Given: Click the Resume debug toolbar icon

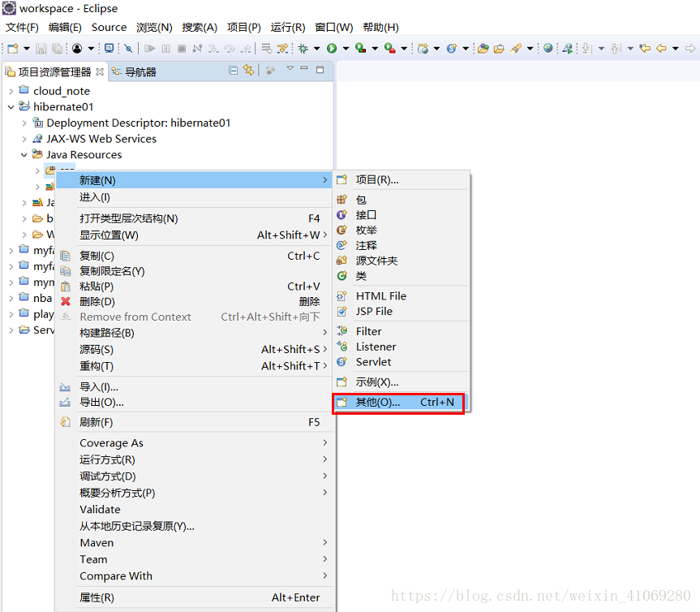Looking at the screenshot, I should pos(150,48).
